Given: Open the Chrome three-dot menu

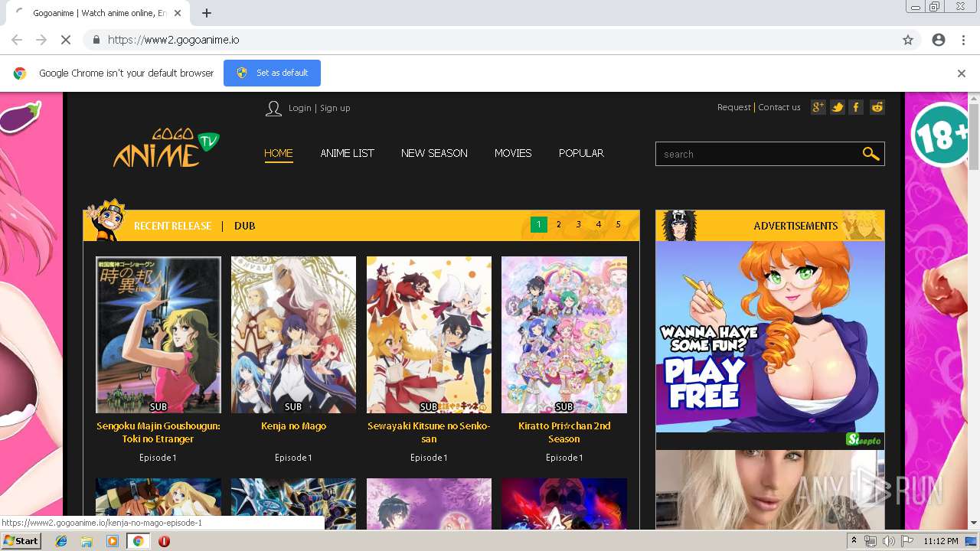Looking at the screenshot, I should (x=963, y=40).
